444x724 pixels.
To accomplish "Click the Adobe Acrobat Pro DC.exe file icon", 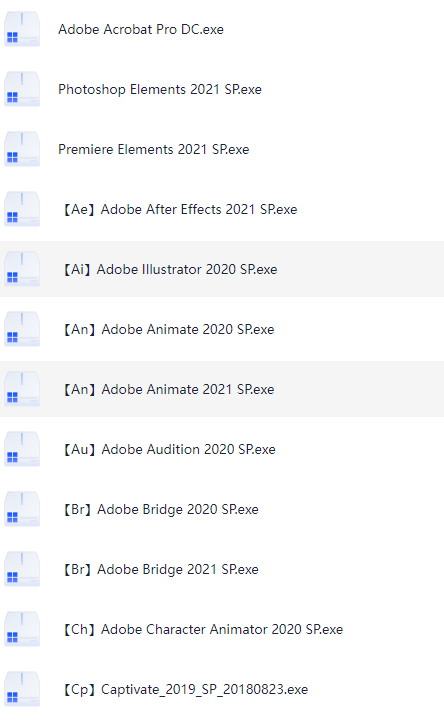I will click(x=22, y=29).
